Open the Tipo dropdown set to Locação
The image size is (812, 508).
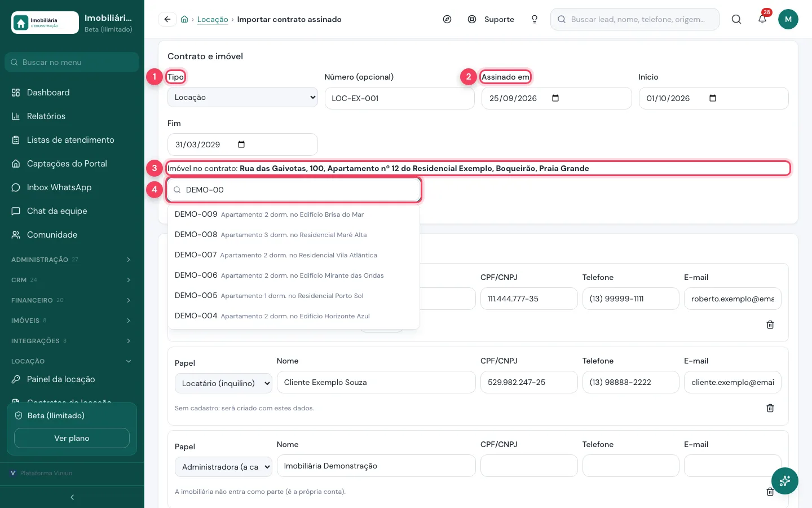point(242,97)
